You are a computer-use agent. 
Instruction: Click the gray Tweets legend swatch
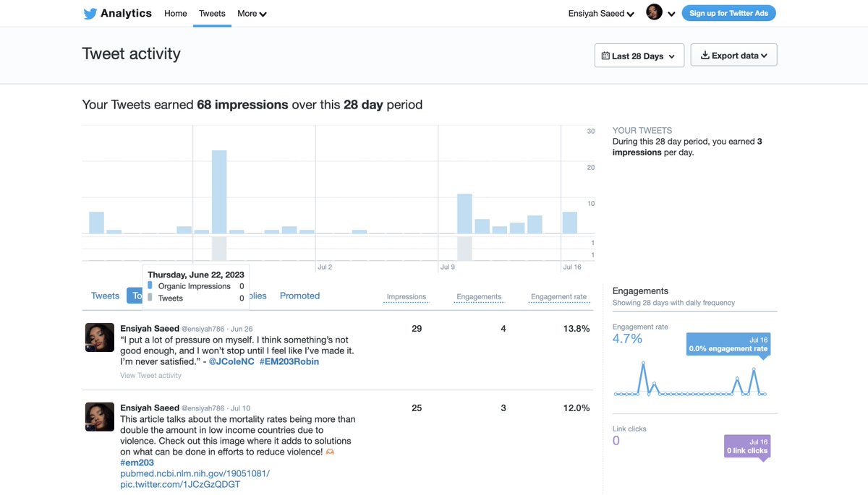[150, 297]
